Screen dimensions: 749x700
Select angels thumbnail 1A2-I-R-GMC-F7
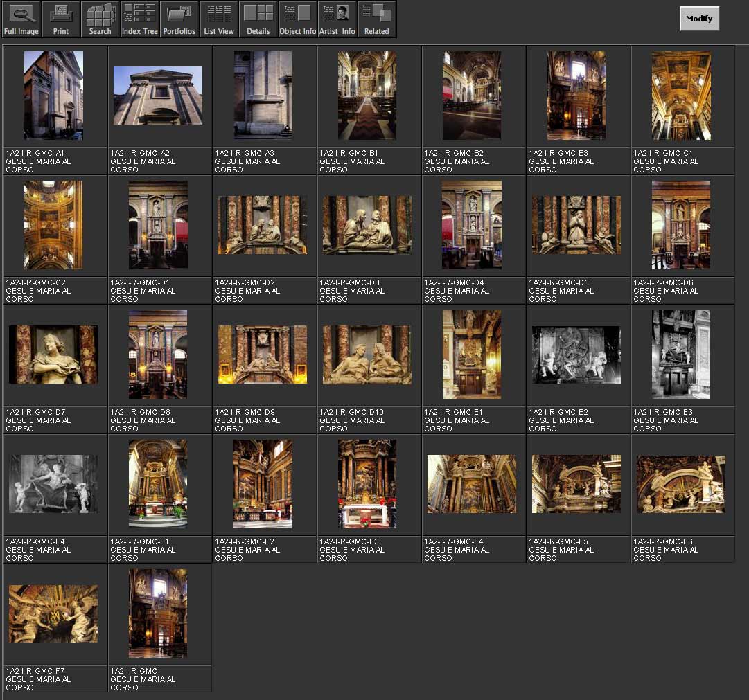[53, 613]
